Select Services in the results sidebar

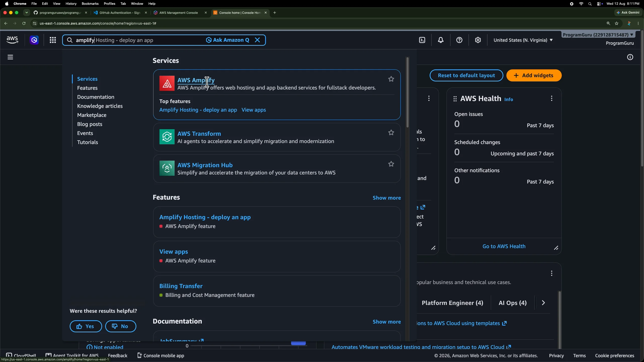pyautogui.click(x=87, y=79)
